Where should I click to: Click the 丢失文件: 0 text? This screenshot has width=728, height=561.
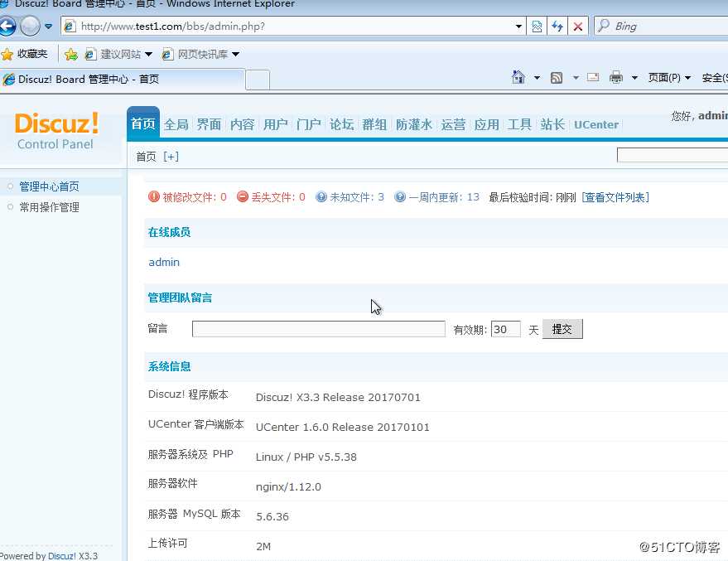click(278, 197)
